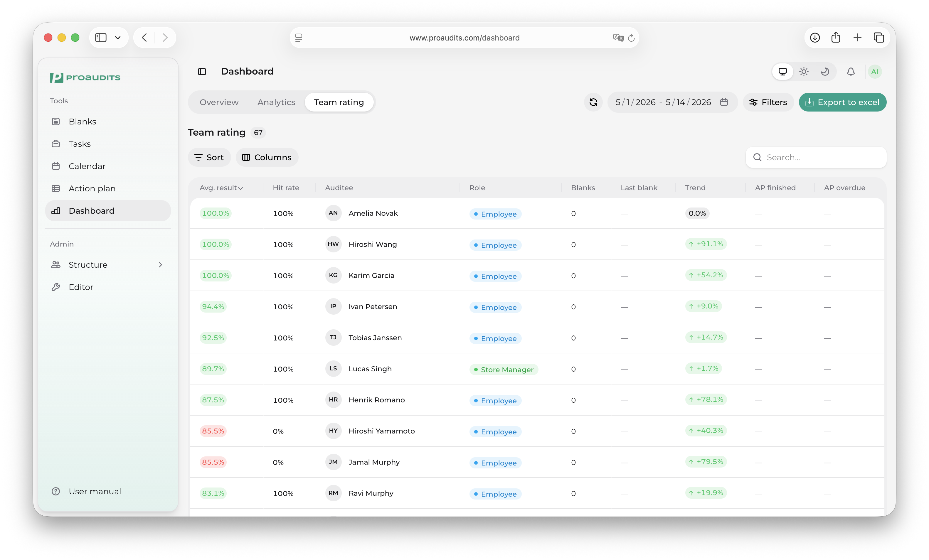
Task: Click browser downloads icon
Action: [815, 37]
